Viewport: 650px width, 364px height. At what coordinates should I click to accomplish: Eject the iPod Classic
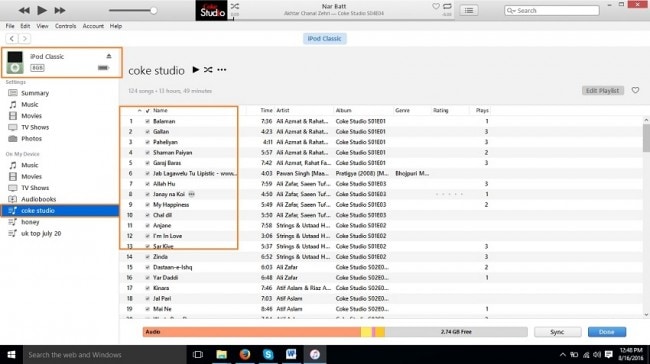tap(109, 56)
